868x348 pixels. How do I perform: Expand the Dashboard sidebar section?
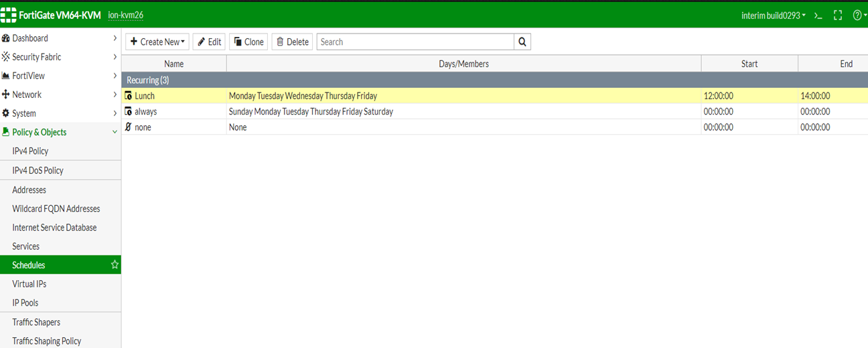click(59, 38)
